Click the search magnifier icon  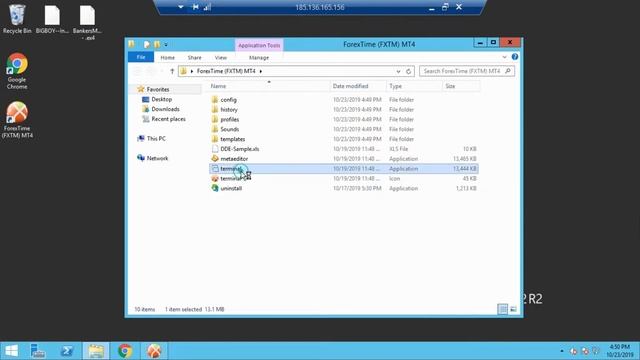(x=508, y=71)
